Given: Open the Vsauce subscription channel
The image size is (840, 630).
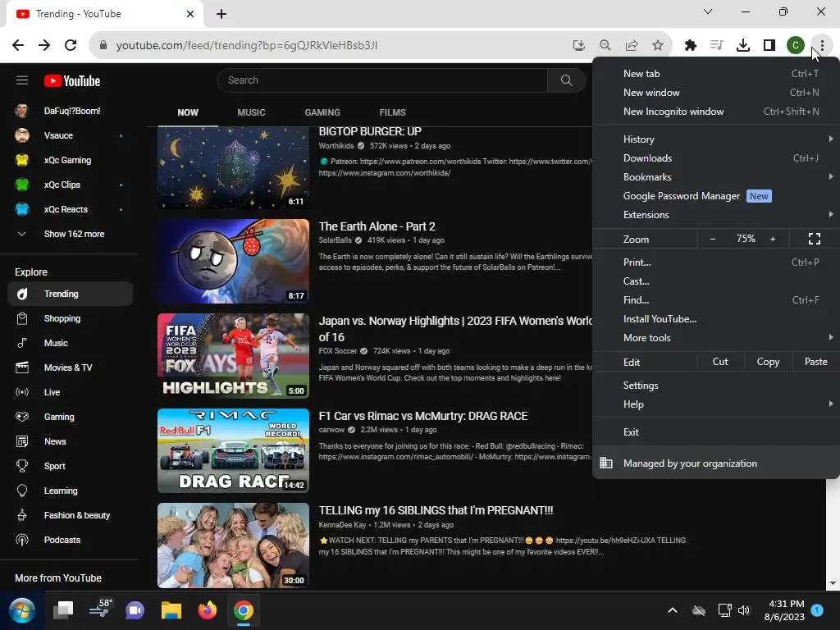Looking at the screenshot, I should [x=71, y=135].
